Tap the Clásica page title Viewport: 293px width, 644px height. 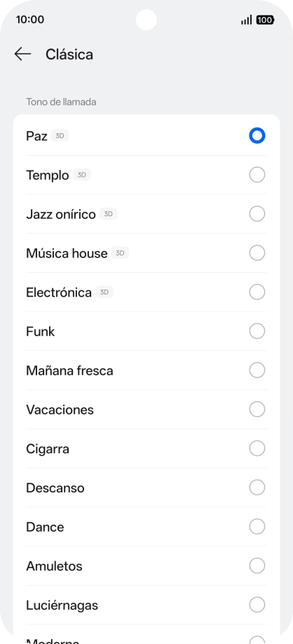coord(69,54)
